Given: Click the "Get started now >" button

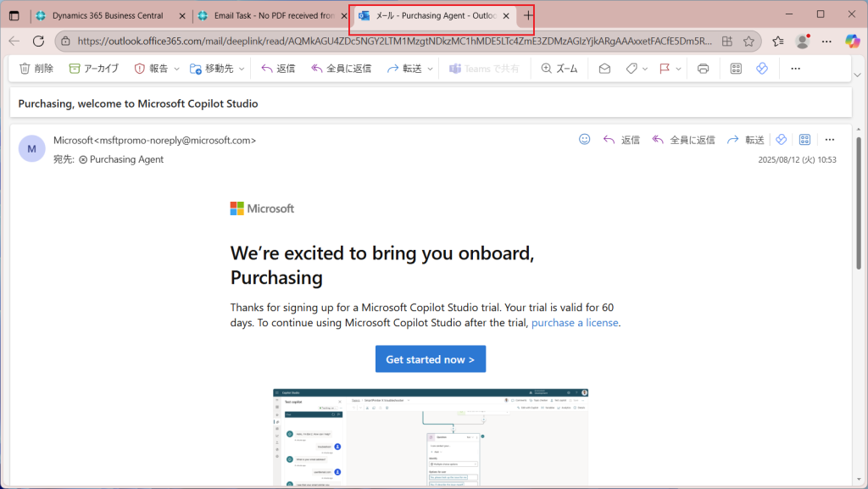Looking at the screenshot, I should [x=430, y=359].
